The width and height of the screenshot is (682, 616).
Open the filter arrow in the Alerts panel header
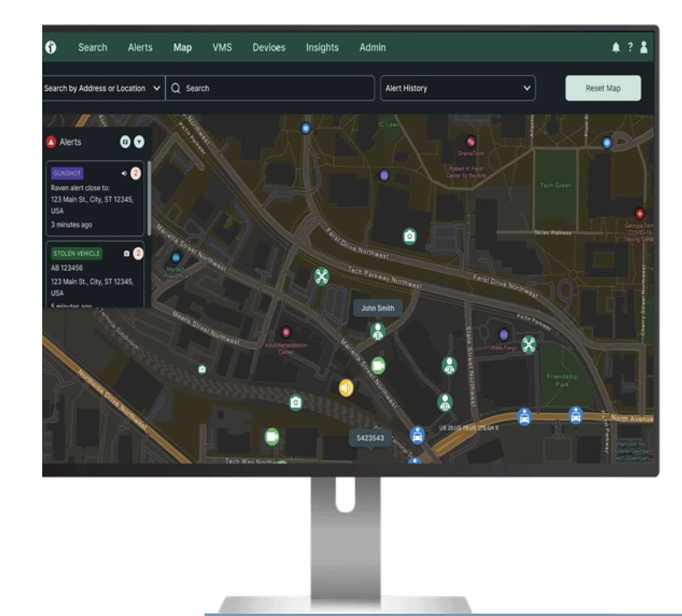pos(139,142)
